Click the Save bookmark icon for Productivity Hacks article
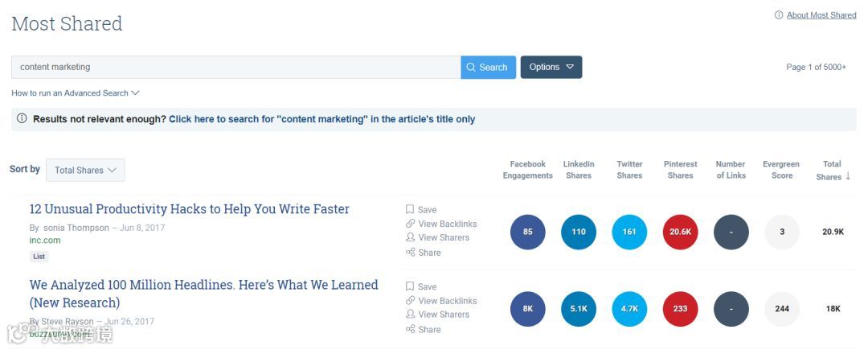Viewport: 868px width, 350px height. click(x=410, y=209)
